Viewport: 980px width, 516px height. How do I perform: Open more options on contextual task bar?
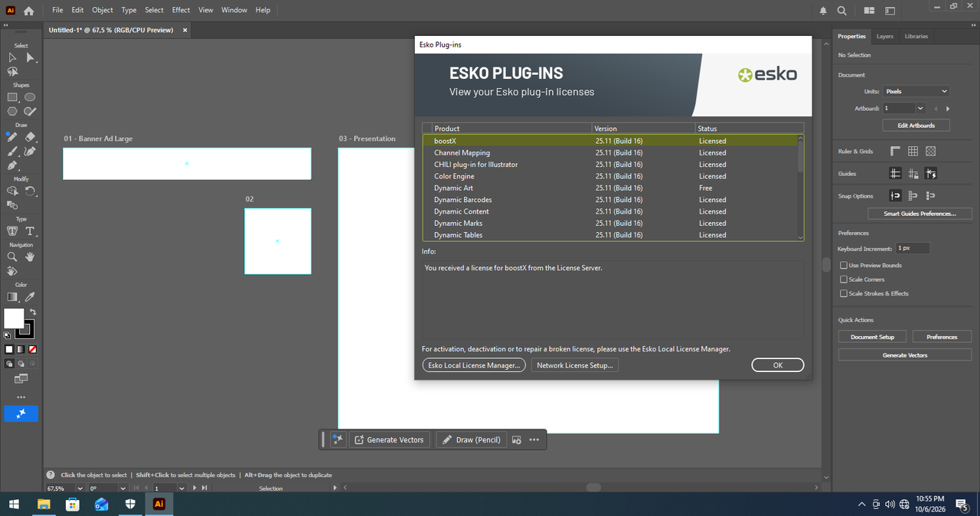[x=534, y=439]
